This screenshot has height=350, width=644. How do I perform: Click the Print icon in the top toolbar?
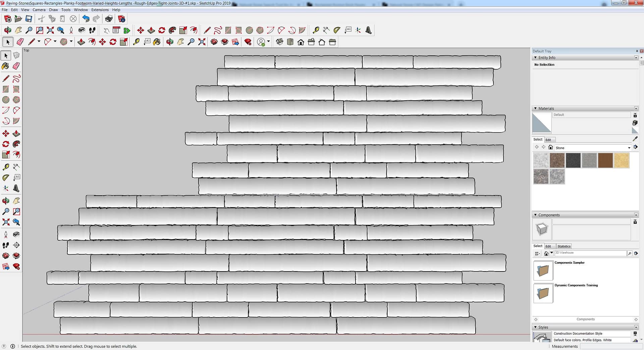109,19
